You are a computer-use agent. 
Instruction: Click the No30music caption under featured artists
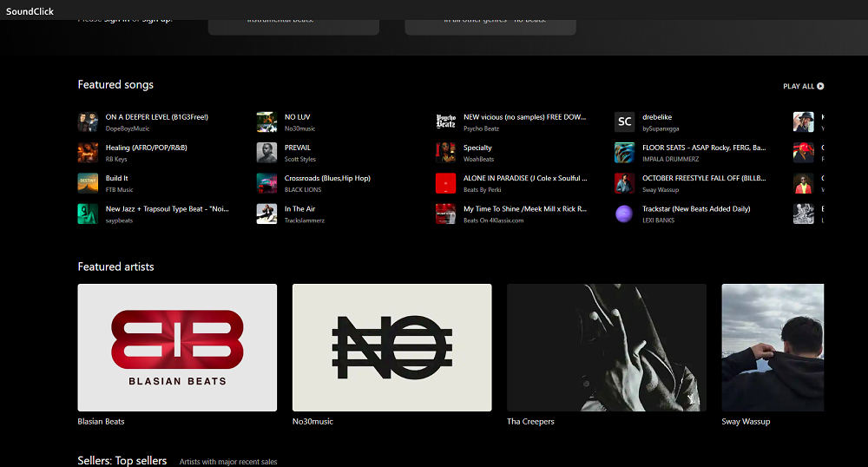tap(312, 422)
